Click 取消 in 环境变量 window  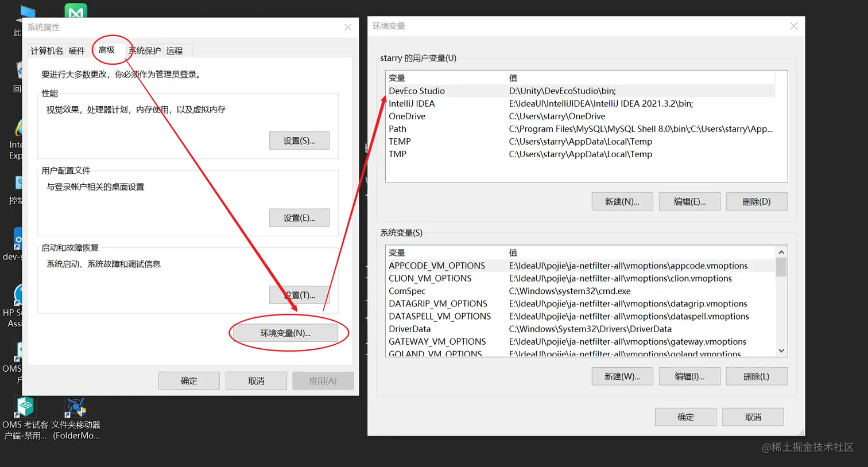753,417
